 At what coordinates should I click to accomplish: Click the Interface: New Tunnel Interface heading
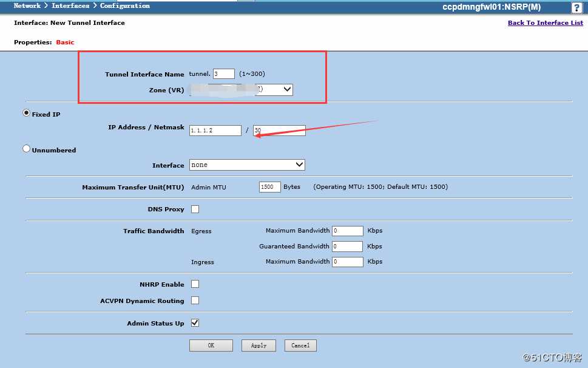(x=69, y=22)
